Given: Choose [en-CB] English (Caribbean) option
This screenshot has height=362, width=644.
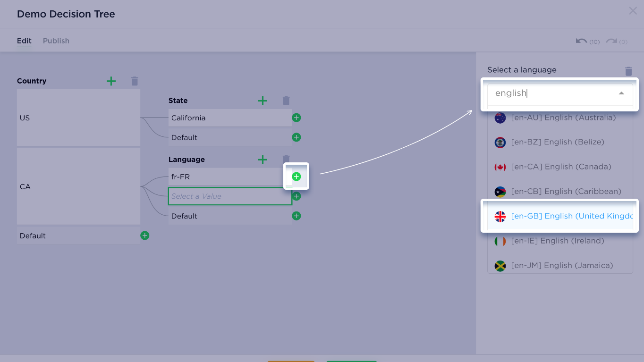Looking at the screenshot, I should (560, 192).
